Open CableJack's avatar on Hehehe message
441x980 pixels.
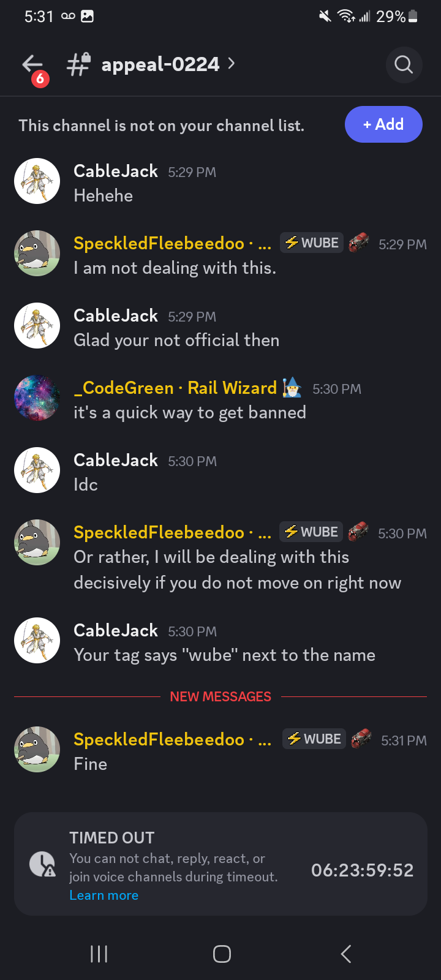coord(37,181)
